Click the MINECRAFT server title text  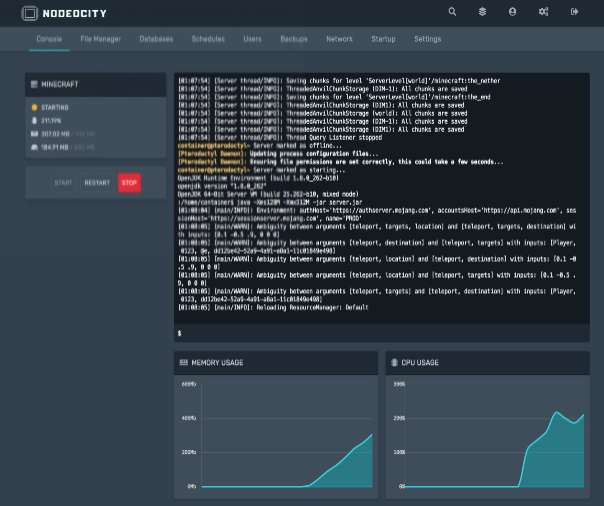(x=60, y=84)
